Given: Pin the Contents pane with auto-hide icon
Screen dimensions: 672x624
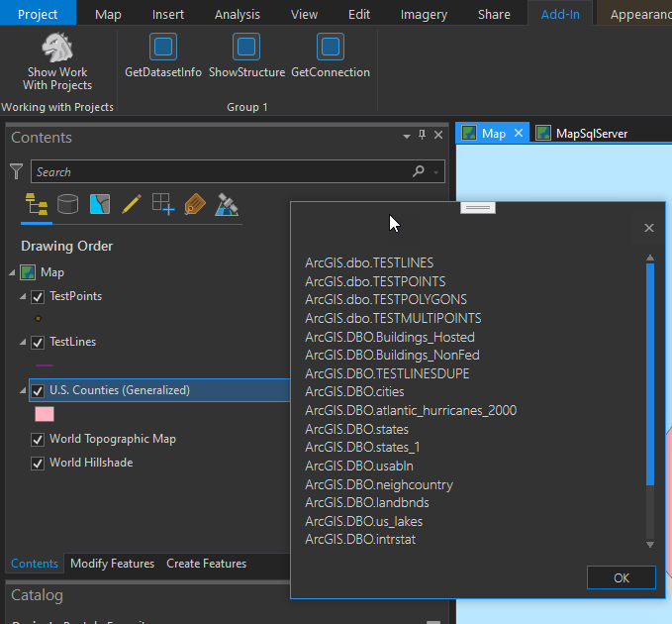Looking at the screenshot, I should pyautogui.click(x=423, y=135).
